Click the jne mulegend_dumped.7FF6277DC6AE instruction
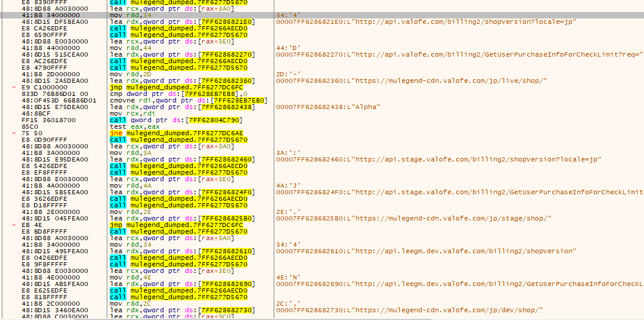This screenshot has height=320, width=644. (177, 133)
